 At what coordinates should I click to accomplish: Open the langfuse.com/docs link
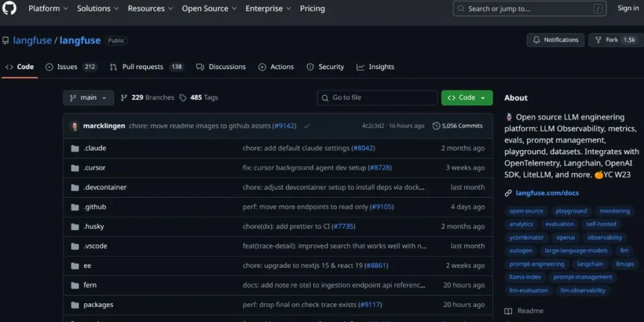click(547, 193)
